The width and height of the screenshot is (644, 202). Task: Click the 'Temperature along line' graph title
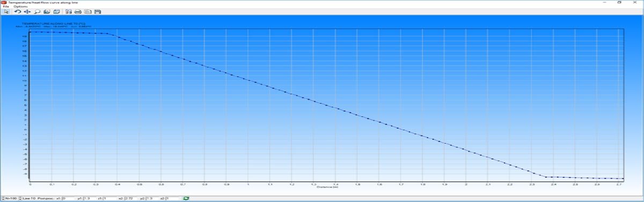(53, 24)
